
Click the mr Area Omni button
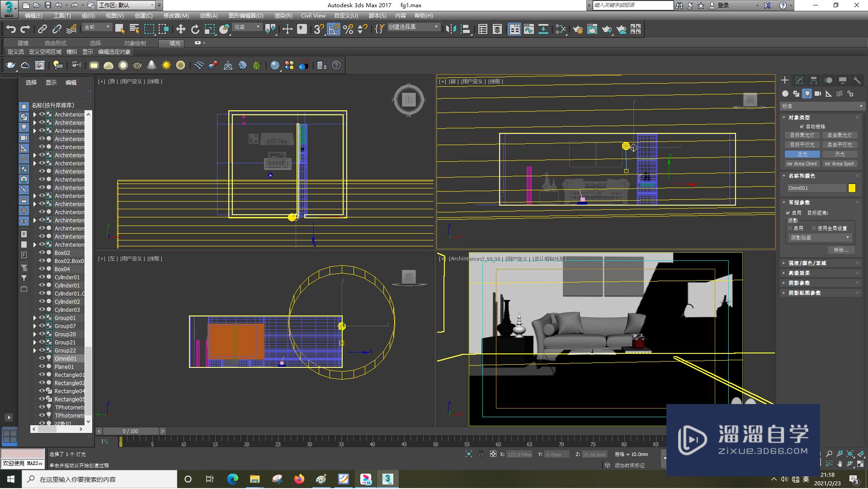pyautogui.click(x=802, y=164)
